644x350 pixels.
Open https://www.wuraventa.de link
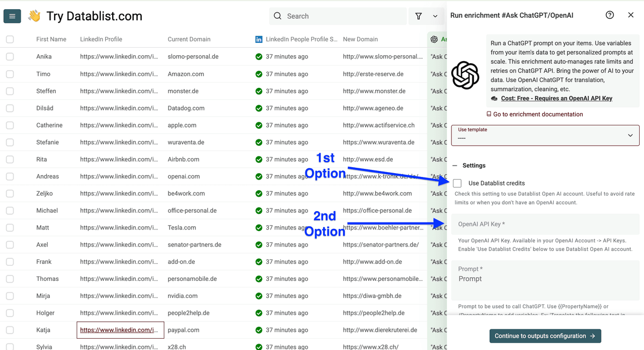pos(379,142)
